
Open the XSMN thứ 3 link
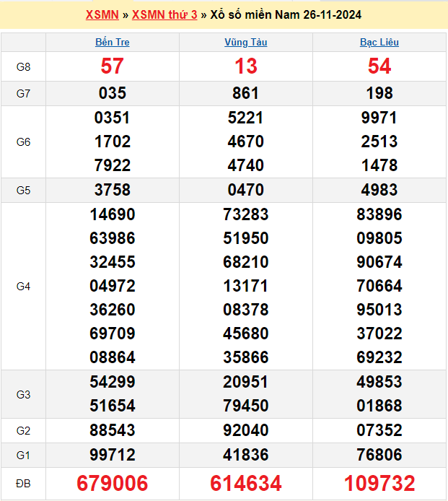pos(164,14)
